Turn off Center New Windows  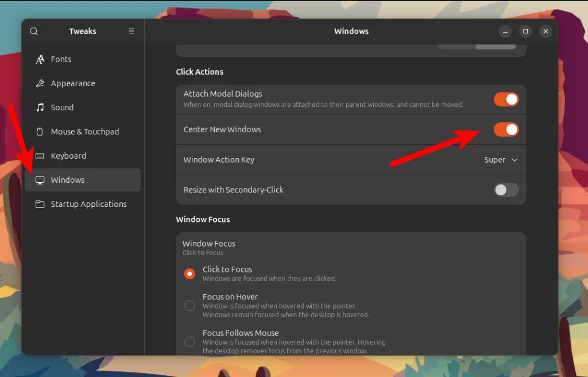pos(506,130)
